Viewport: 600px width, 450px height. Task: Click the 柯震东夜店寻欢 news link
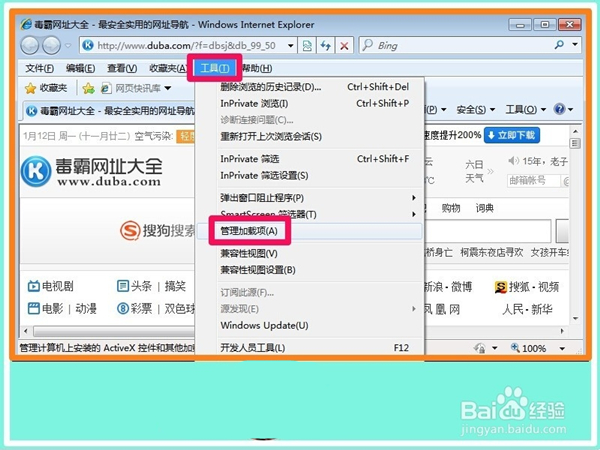point(491,253)
